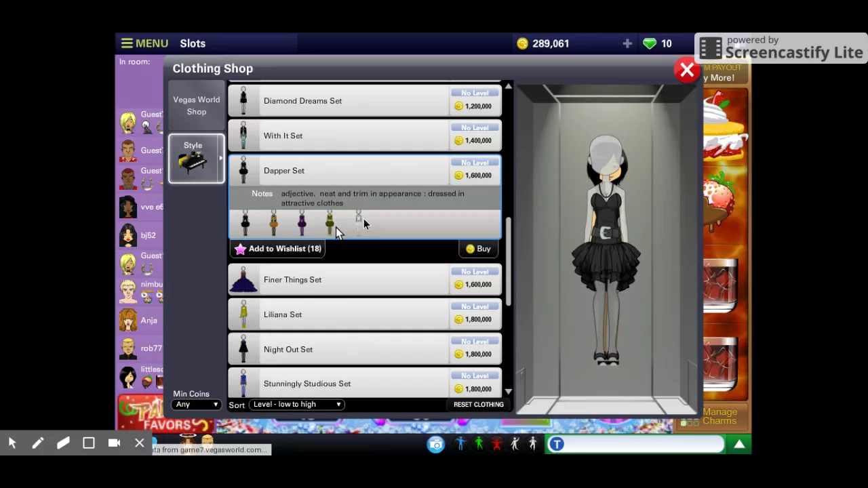Select the Stunningly Studious Set row
The height and width of the screenshot is (488, 868).
tap(365, 384)
